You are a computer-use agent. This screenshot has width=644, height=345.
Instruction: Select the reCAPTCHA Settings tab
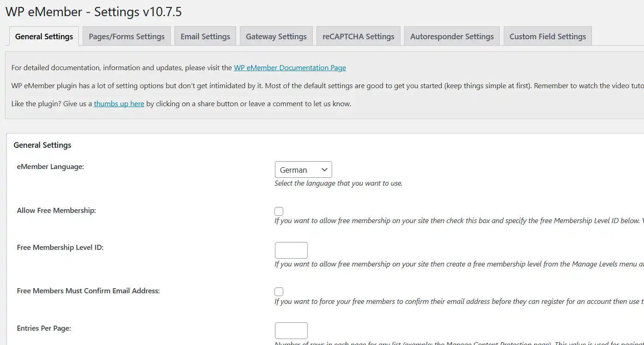click(358, 36)
